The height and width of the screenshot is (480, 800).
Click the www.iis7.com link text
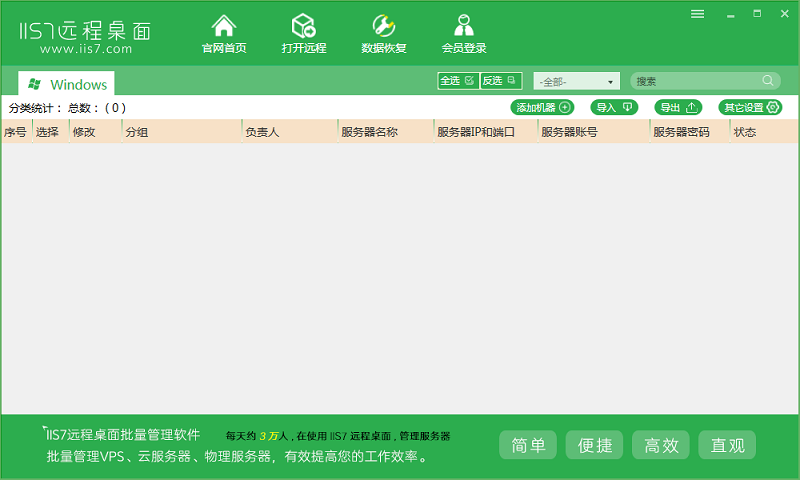click(86, 49)
